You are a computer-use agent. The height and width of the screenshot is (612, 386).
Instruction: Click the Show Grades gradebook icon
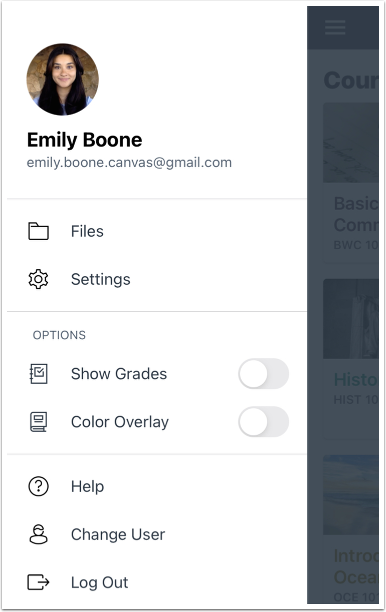pyautogui.click(x=39, y=374)
